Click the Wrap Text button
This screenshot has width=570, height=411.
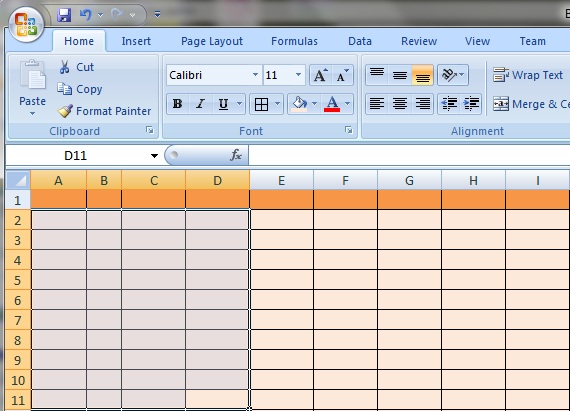coord(528,75)
